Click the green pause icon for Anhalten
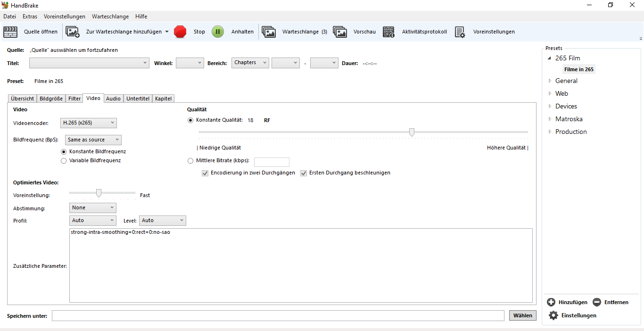Viewport: 644px width, 331px height. click(218, 32)
